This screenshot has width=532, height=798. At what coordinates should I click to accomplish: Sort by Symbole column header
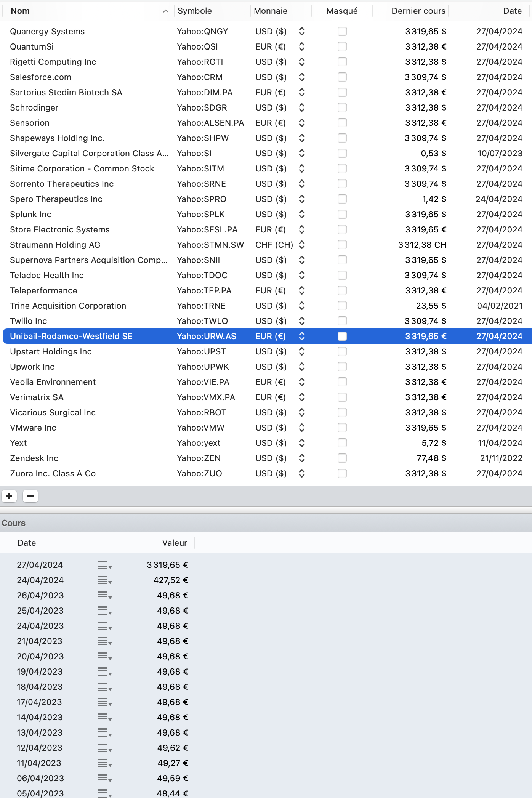[x=195, y=11]
